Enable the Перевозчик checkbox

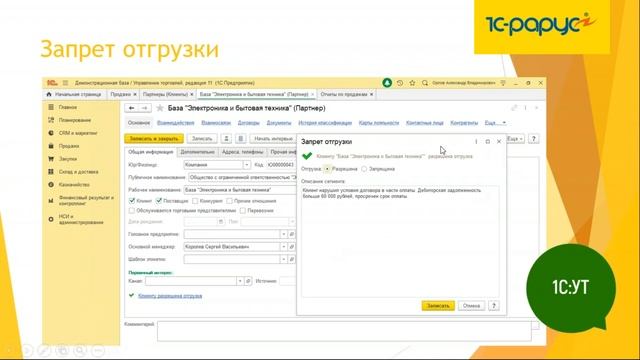(x=243, y=211)
